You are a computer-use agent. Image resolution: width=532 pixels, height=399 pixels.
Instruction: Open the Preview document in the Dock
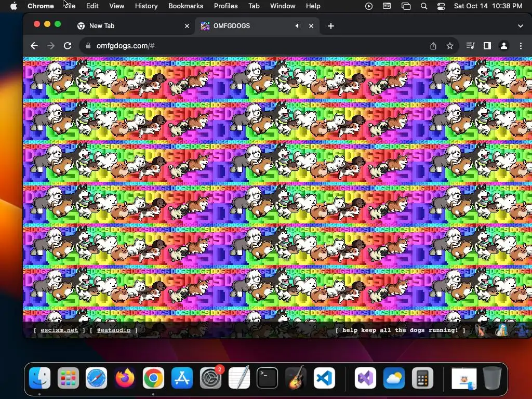click(464, 379)
